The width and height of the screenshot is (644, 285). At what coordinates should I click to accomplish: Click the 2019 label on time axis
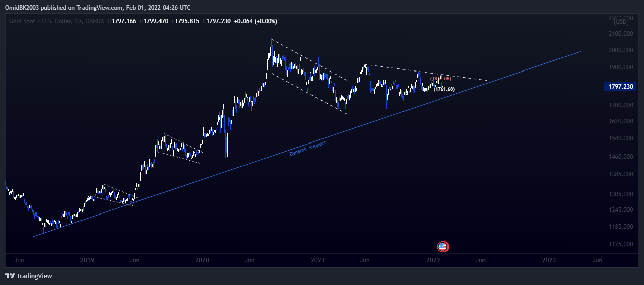coord(87,260)
